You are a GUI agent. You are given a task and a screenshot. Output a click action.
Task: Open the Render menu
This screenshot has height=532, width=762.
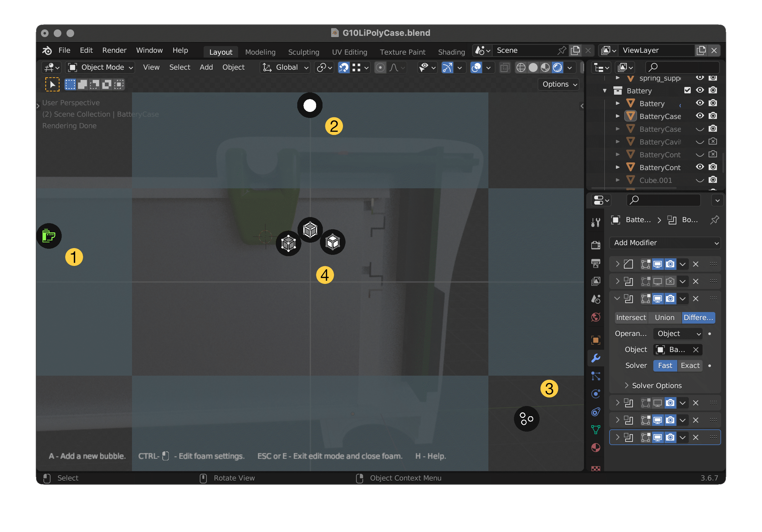[x=114, y=51]
